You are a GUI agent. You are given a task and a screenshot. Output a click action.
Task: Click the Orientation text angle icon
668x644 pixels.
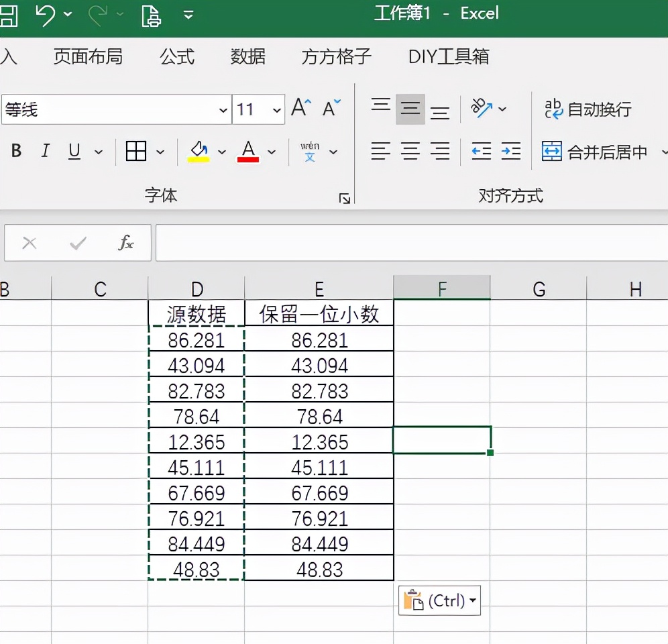482,108
